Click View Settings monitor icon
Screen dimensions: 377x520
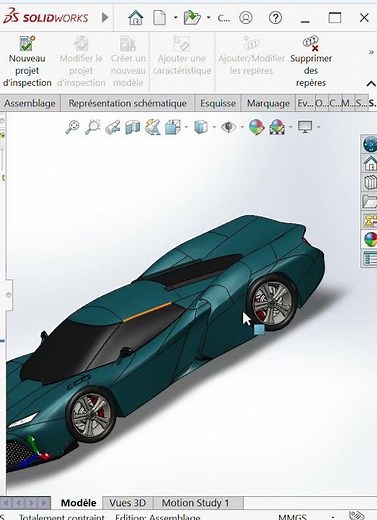tap(305, 127)
